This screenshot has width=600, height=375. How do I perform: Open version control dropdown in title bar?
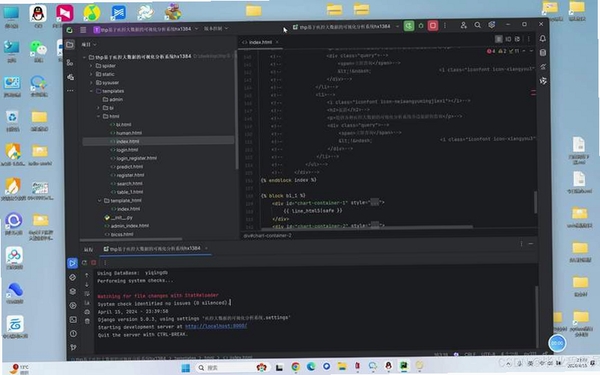(x=216, y=28)
